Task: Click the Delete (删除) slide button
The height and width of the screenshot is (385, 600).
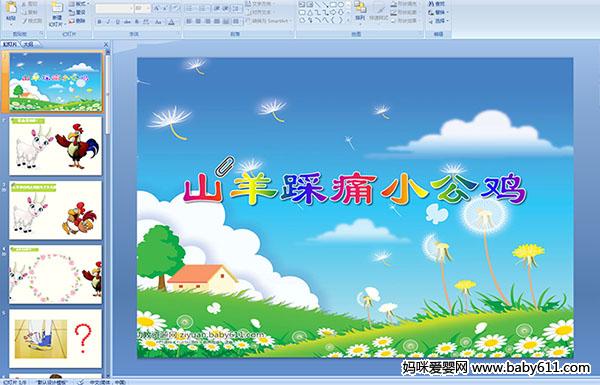Action: [77, 21]
